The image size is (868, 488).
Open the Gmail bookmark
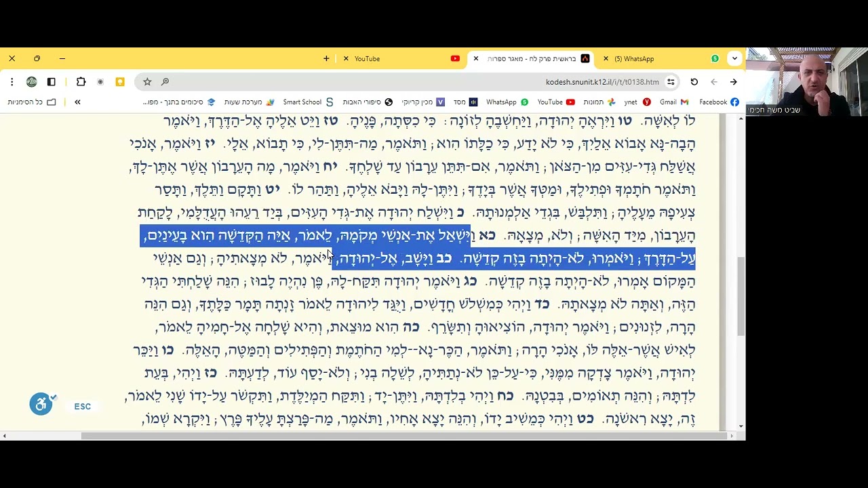[674, 102]
